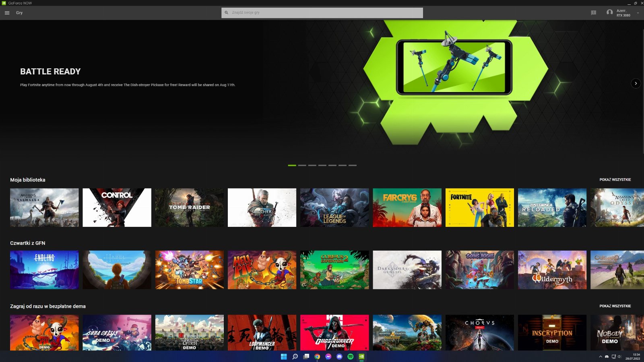644x362 pixels.
Task: Open the TombStar game tile
Action: pos(190,270)
